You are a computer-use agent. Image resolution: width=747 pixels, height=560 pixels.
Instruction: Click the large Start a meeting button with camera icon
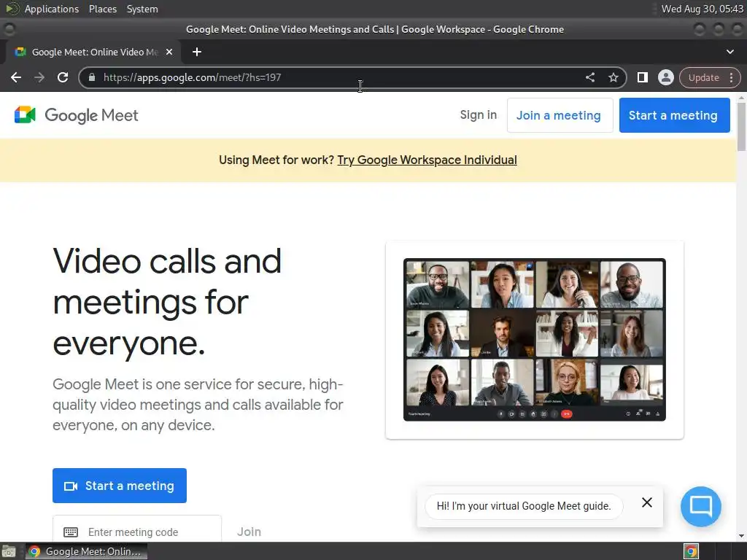pos(120,486)
